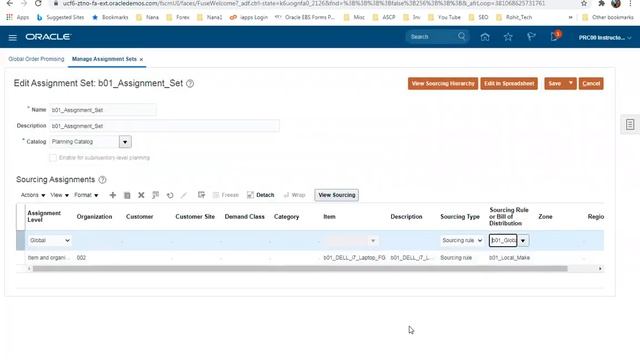Bookmark this page with the star icon
This screenshot has width=640, height=360.
pyautogui.click(x=584, y=3)
